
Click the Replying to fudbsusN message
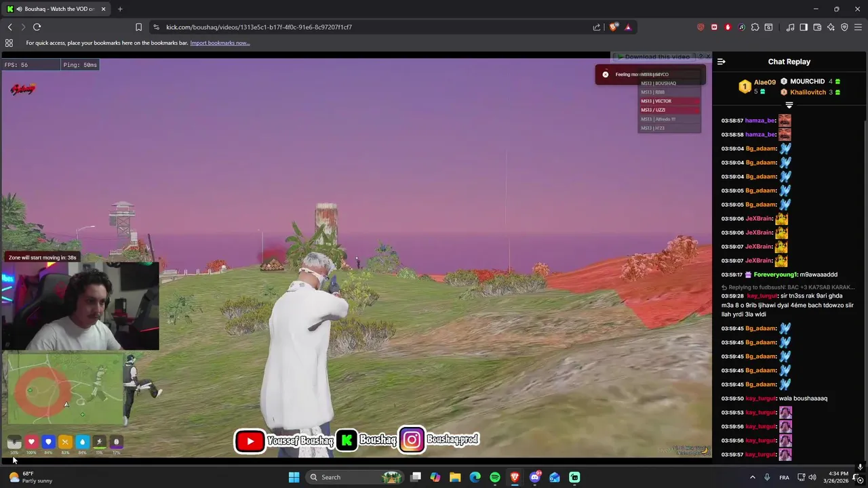click(x=787, y=287)
